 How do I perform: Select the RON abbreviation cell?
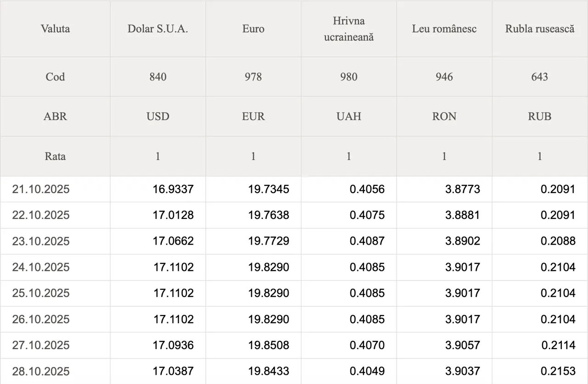pyautogui.click(x=444, y=116)
